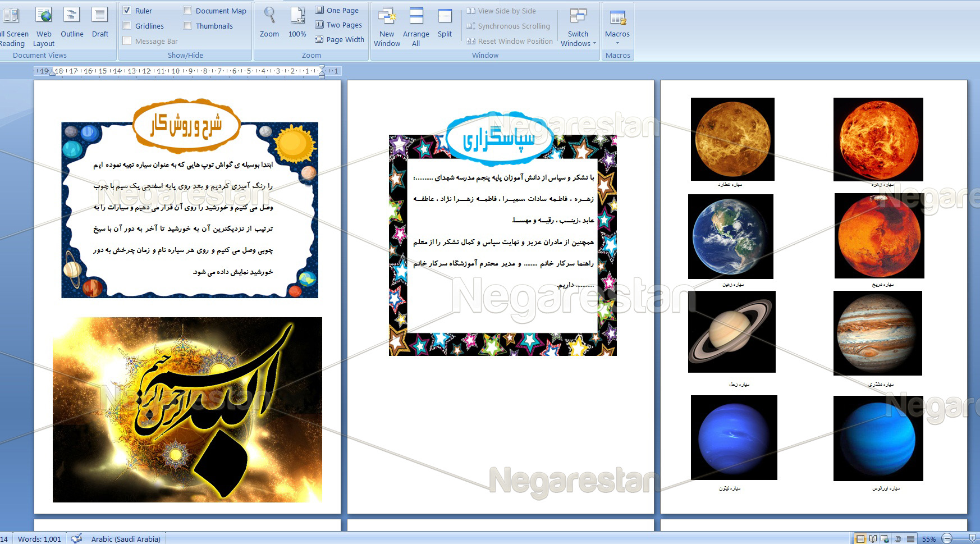This screenshot has height=544, width=980.
Task: Open Outline view from ribbon
Action: tap(72, 22)
